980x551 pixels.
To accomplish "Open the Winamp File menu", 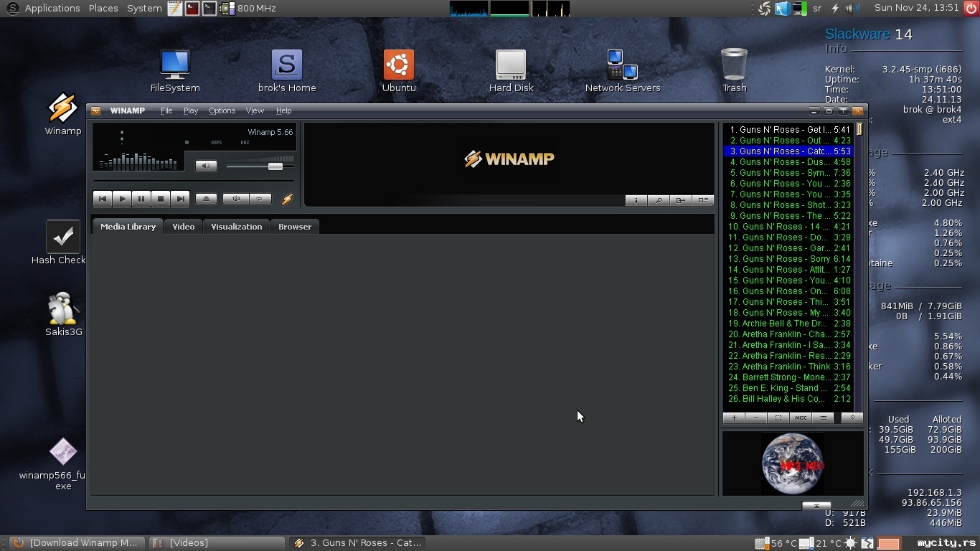I will pos(166,110).
